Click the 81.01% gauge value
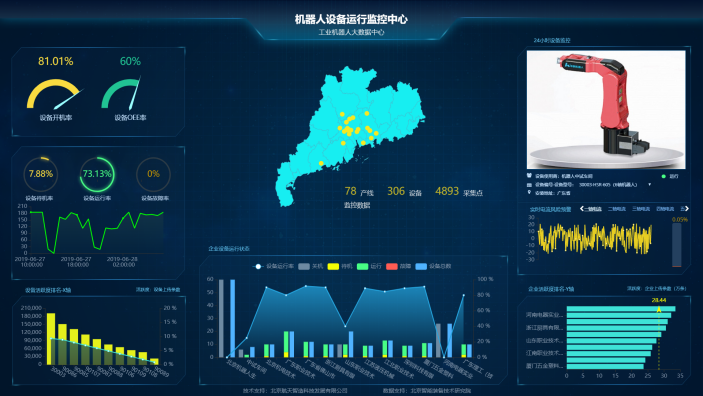The width and height of the screenshot is (703, 396). [56, 61]
